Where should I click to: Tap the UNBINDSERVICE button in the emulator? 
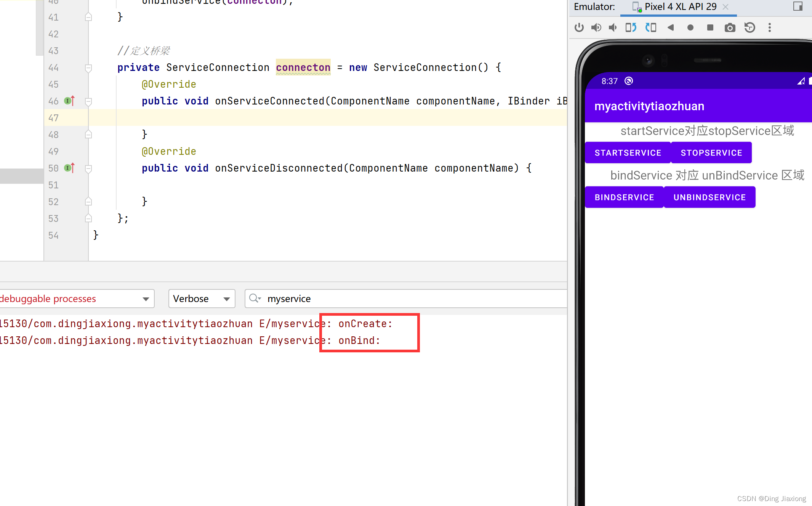[709, 198]
